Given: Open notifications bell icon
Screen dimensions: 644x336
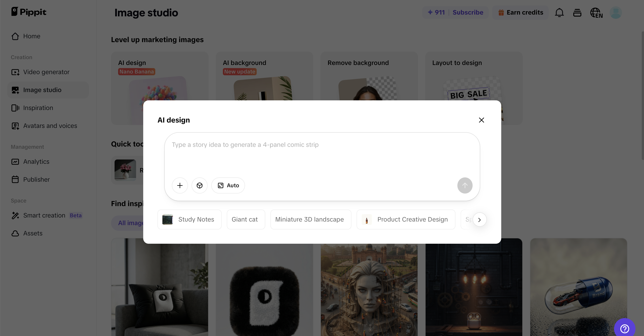Looking at the screenshot, I should 559,13.
